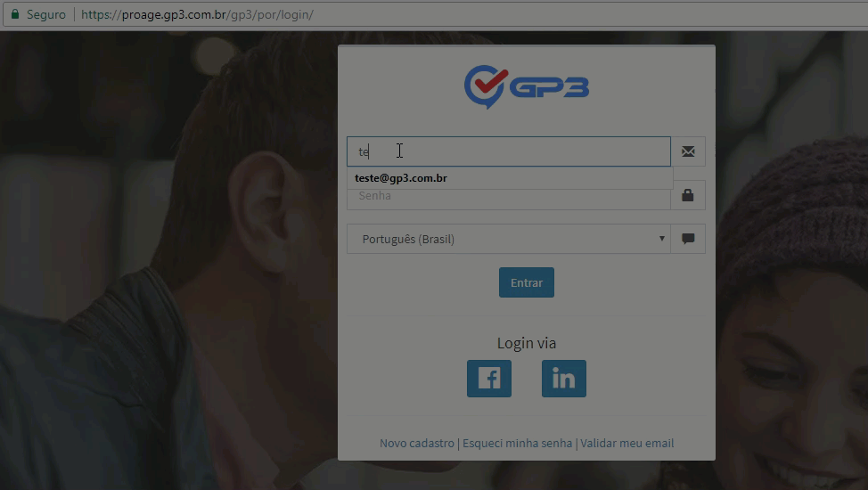This screenshot has height=490, width=868.
Task: Click the envelope icon beside email field
Action: (x=688, y=151)
